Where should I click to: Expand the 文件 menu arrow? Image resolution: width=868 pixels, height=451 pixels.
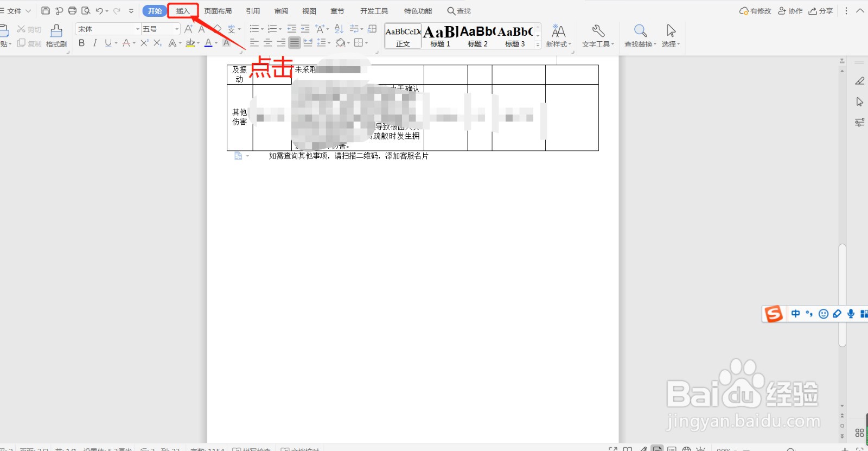28,11
